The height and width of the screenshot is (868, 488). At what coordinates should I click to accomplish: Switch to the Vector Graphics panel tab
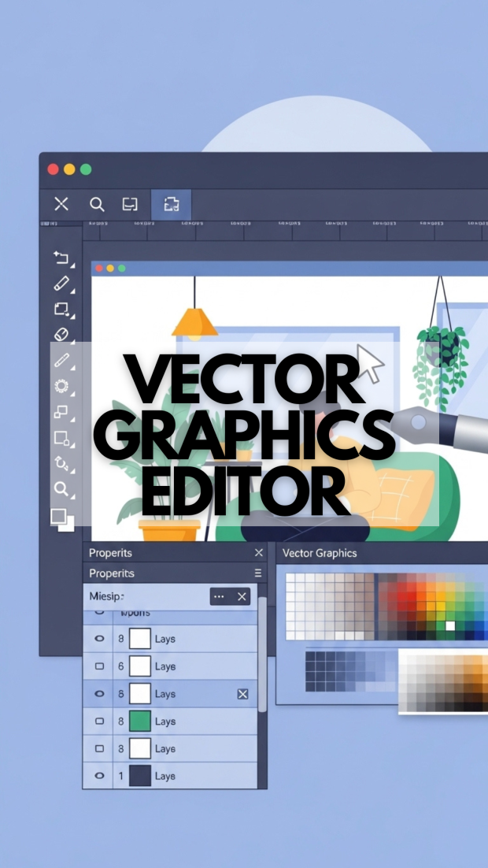click(320, 553)
